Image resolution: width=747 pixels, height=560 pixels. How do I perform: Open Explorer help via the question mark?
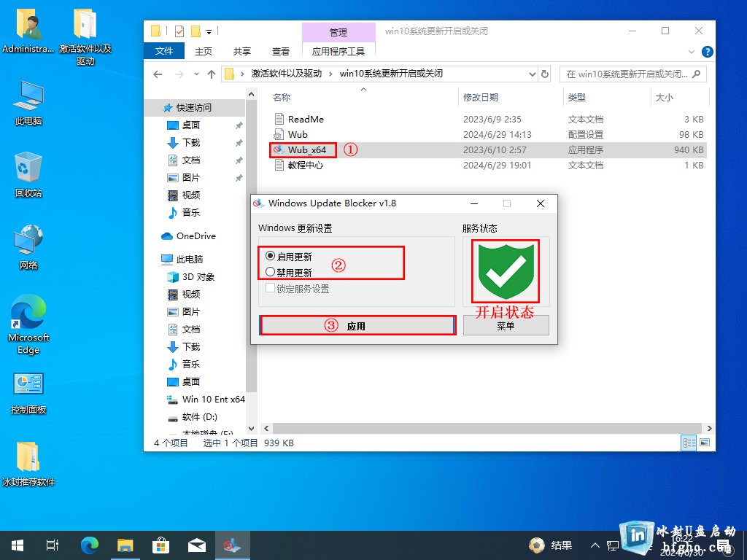tap(708, 52)
